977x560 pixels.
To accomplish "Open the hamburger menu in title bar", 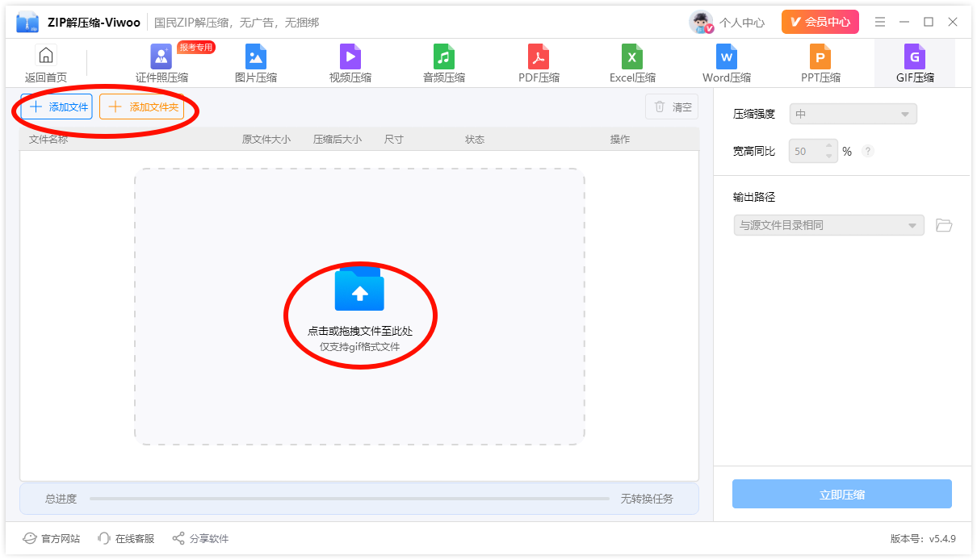I will coord(880,22).
